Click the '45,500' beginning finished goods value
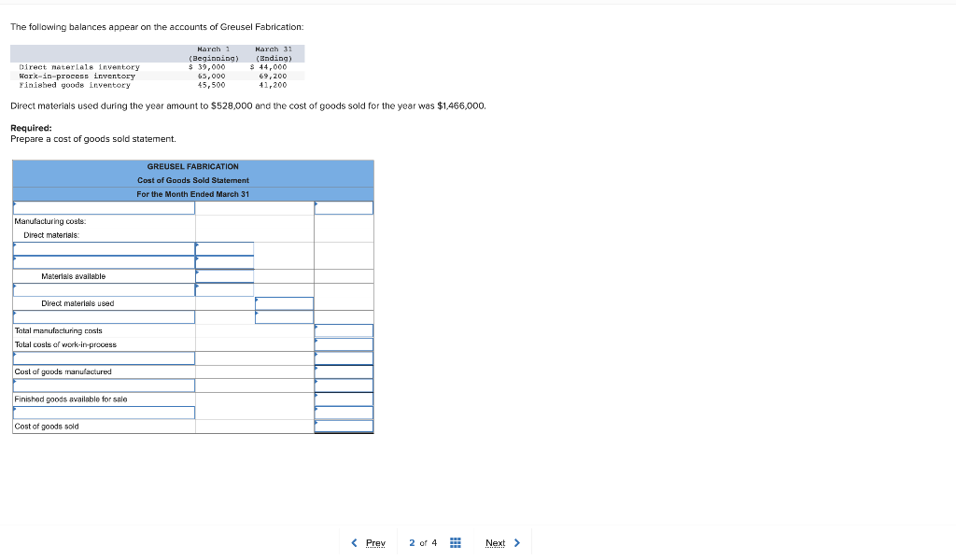956x560 pixels. 212,85
